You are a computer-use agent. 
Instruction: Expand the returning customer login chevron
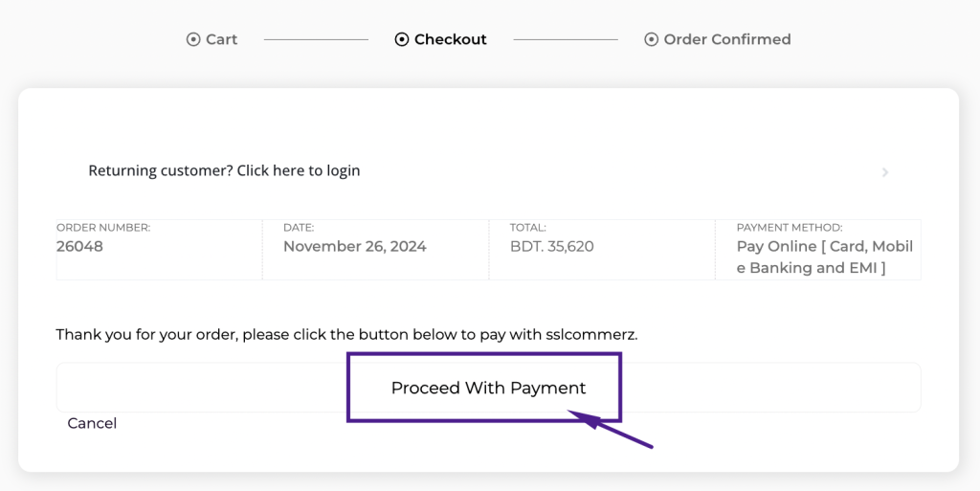(x=885, y=172)
